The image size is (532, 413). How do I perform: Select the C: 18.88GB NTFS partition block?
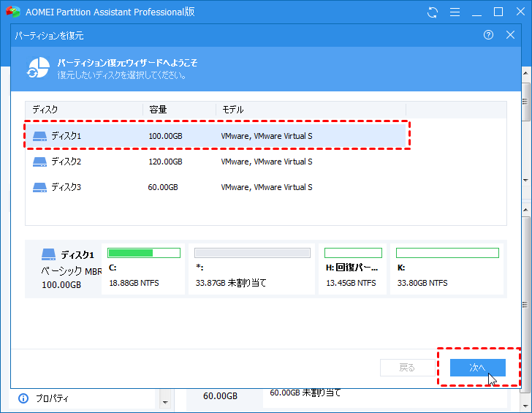143,268
